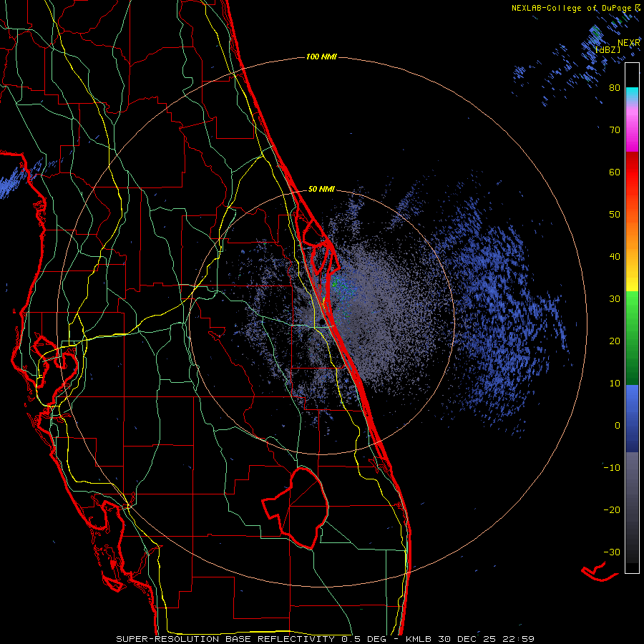Click the blue segment of the color bar
The height and width of the screenshot is (644, 644).
632,418
